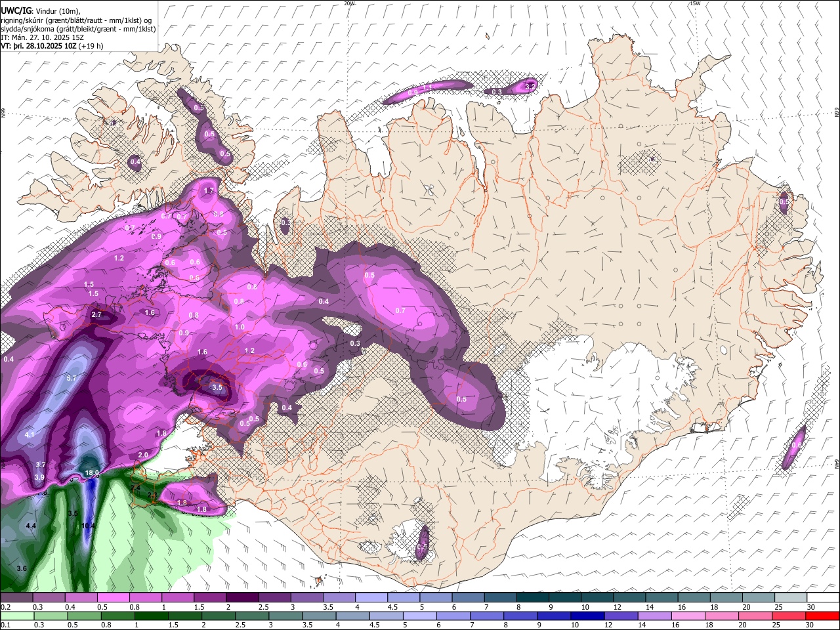The height and width of the screenshot is (630, 840).
Task: Click the '10.4' rain value on the map
Action: [x=89, y=526]
